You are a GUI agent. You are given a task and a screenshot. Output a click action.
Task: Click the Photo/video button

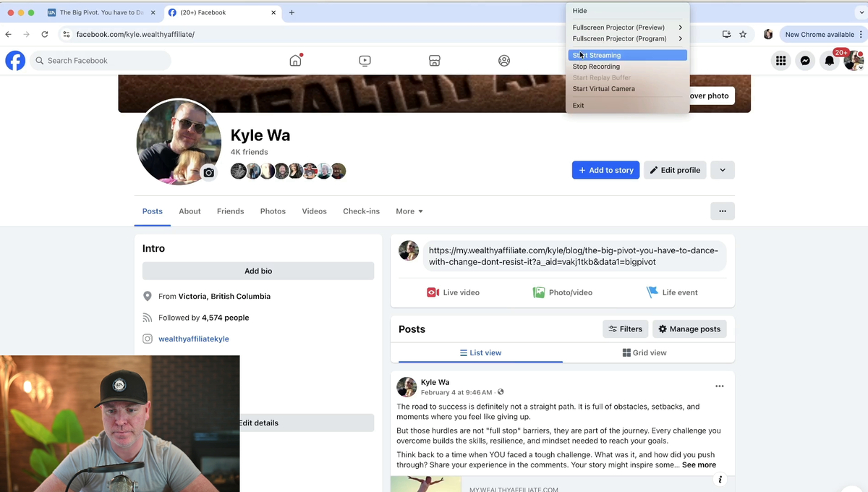tap(562, 292)
